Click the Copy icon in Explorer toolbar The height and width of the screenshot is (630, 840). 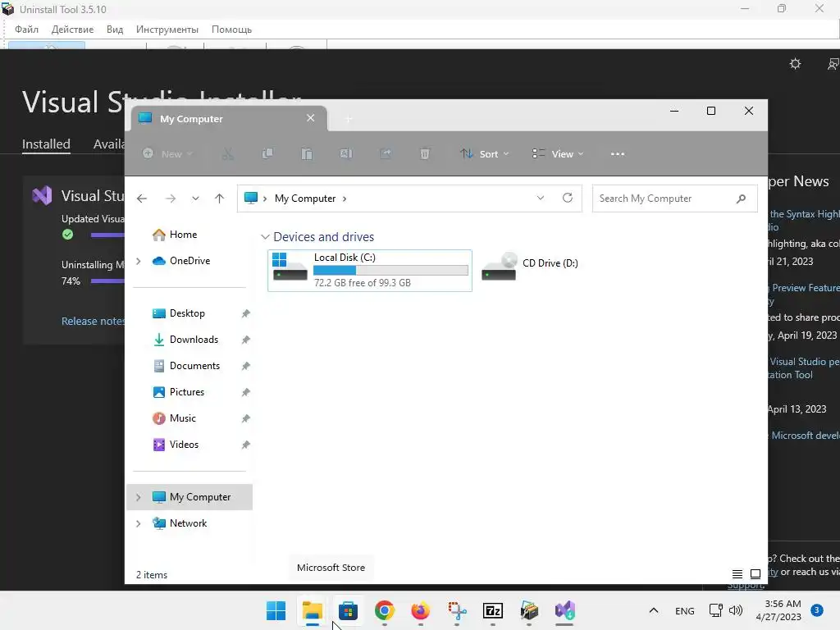coord(267,154)
